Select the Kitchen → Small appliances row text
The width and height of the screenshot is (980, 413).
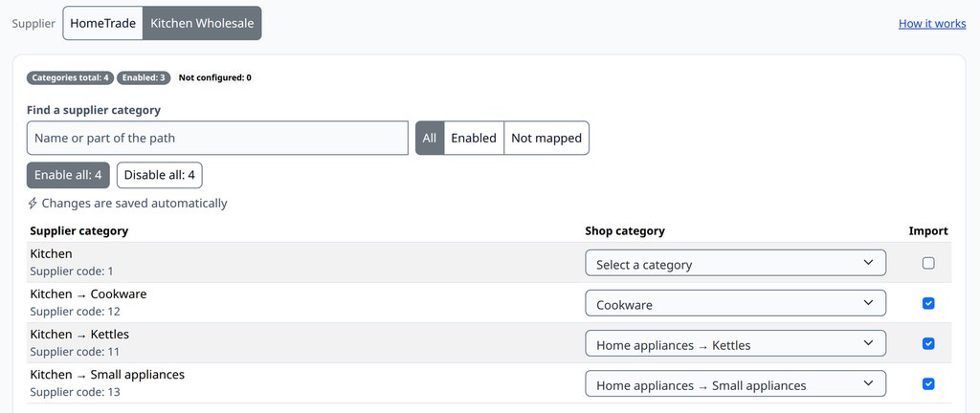point(107,375)
